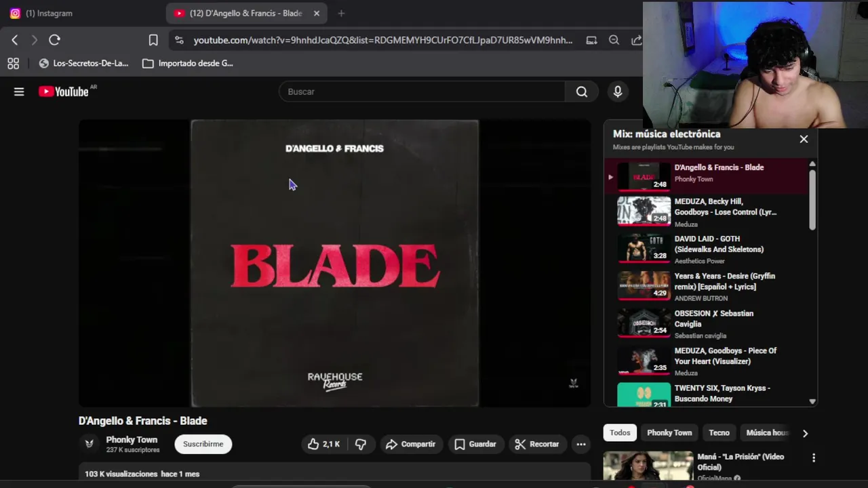This screenshot has height=488, width=868.
Task: Click the Mix: música electrónica title
Action: pos(667,134)
